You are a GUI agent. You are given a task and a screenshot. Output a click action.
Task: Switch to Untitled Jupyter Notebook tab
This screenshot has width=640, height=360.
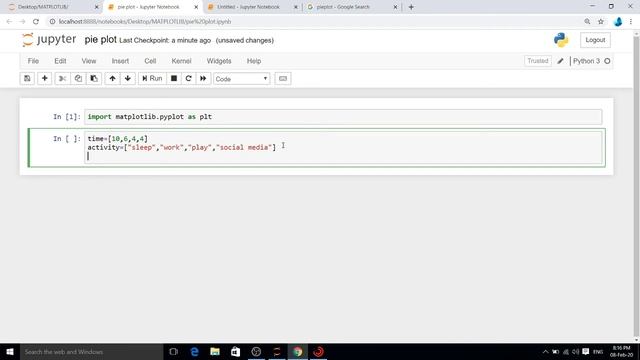pos(252,7)
